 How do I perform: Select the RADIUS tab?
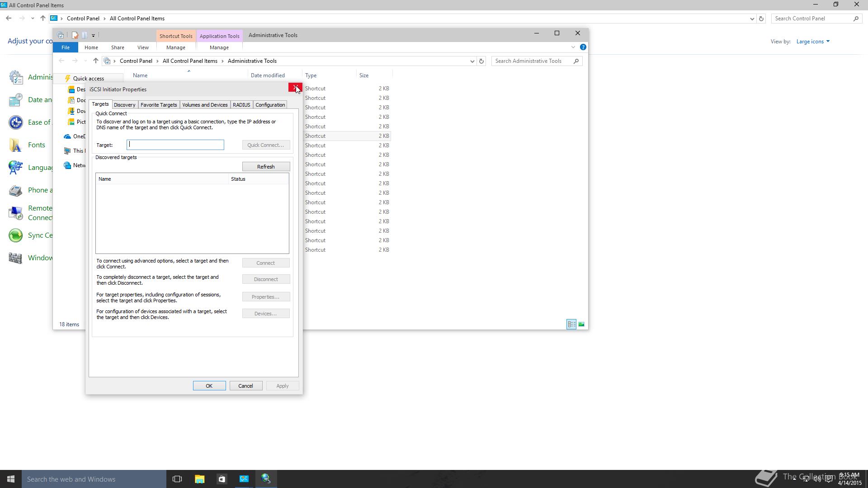tap(241, 105)
